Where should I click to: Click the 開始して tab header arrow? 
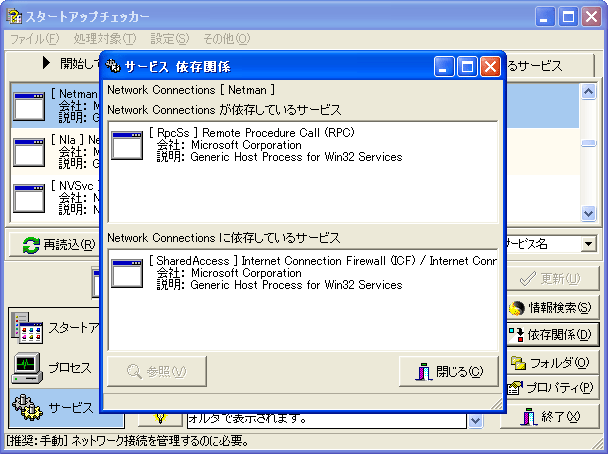(47, 63)
